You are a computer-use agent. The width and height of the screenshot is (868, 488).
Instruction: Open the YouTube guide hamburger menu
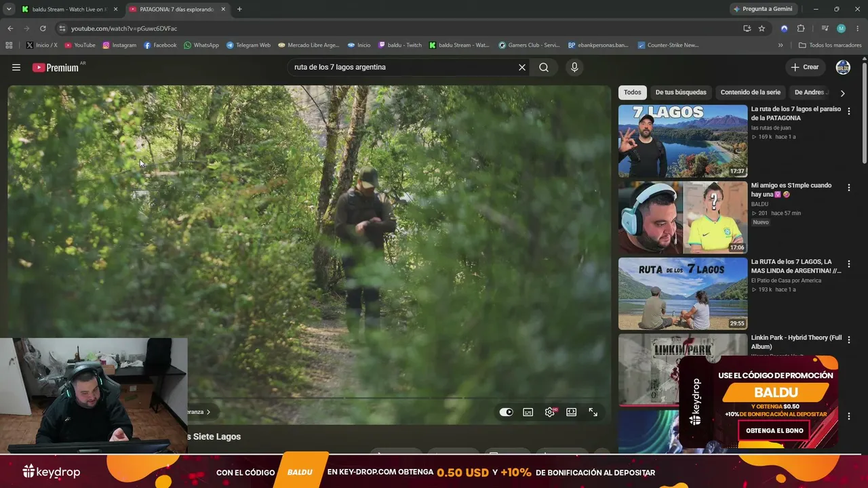[x=16, y=67]
